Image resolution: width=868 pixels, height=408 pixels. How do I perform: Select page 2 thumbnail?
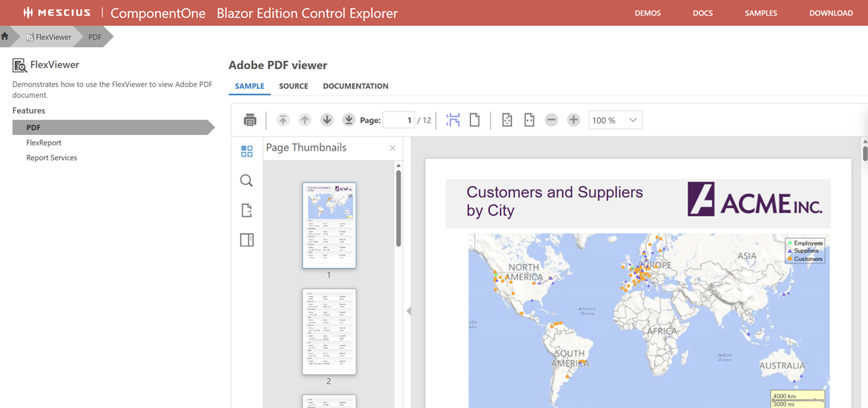[x=329, y=332]
